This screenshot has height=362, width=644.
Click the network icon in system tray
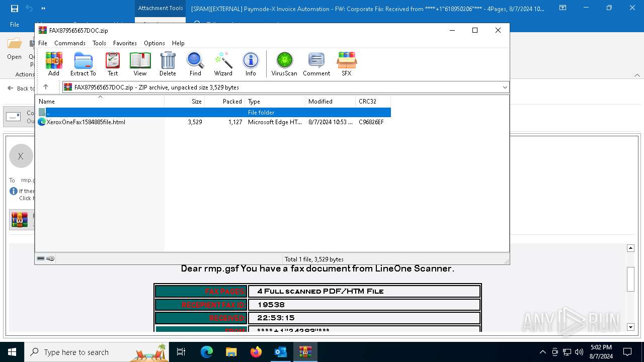click(x=567, y=352)
